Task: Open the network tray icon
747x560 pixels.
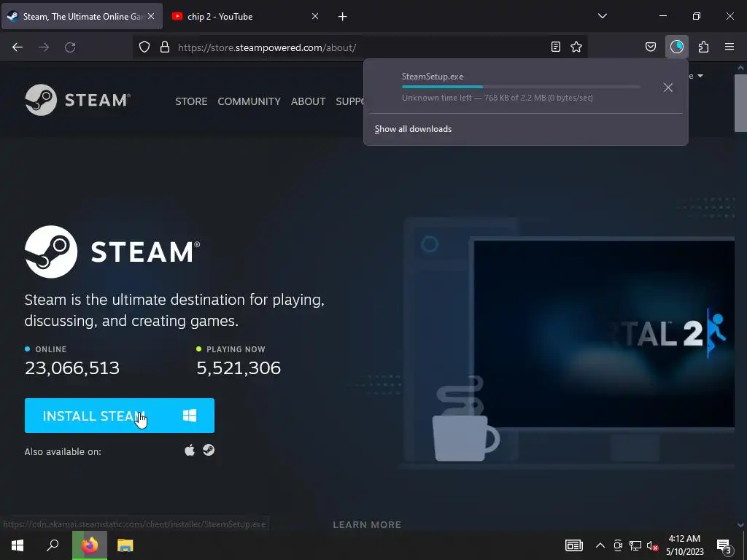Action: 635,545
